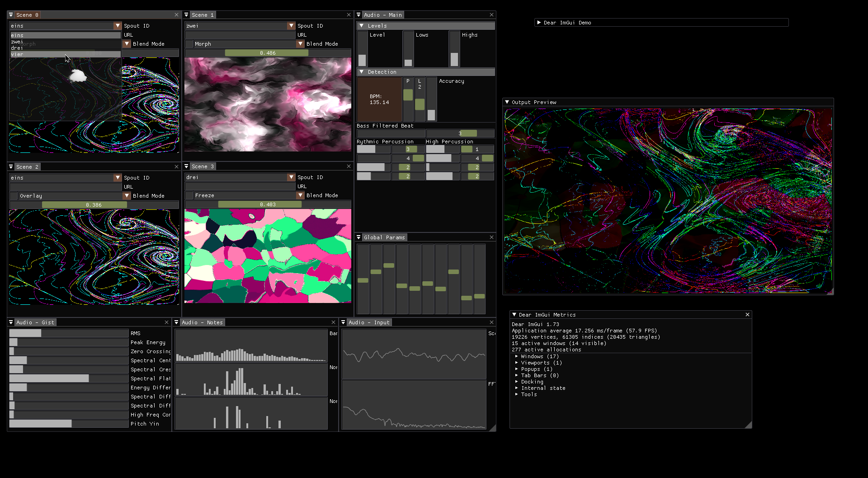Click the Lows vertical level slider
The image size is (868, 478).
(408, 49)
